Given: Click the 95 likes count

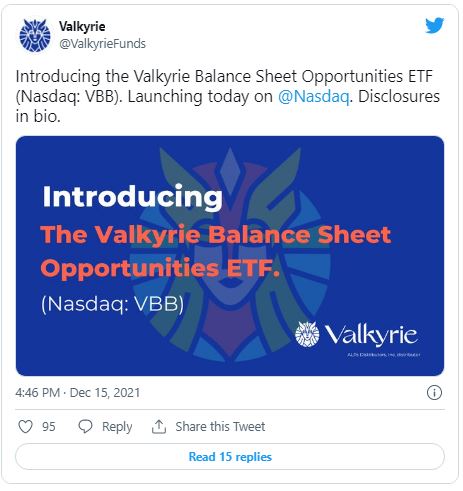Looking at the screenshot, I should coord(49,426).
